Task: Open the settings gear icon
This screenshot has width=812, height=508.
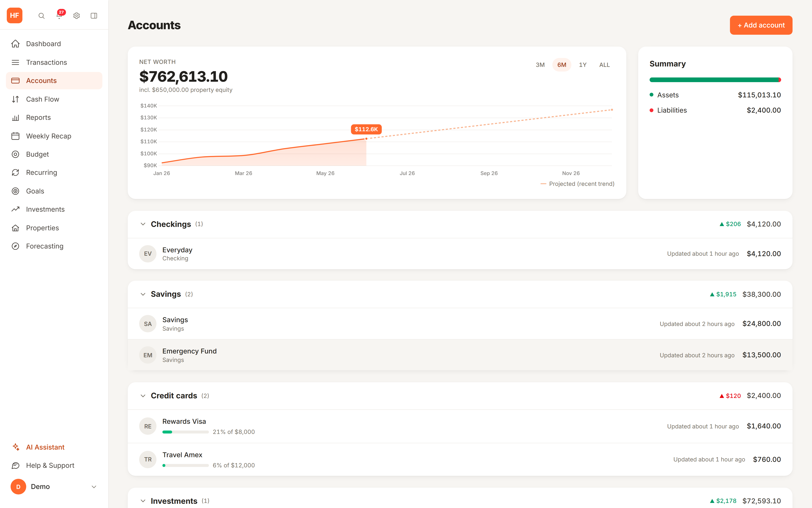Action: pyautogui.click(x=77, y=16)
